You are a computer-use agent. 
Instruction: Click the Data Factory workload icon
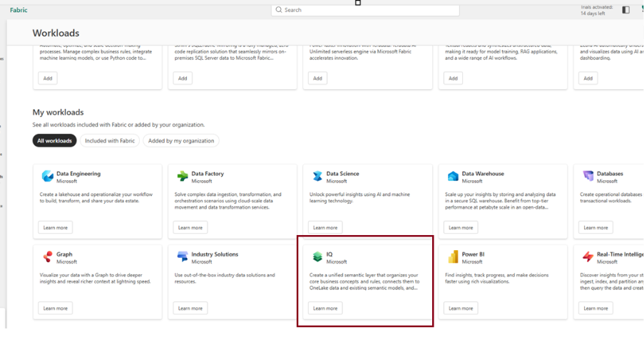pyautogui.click(x=183, y=176)
